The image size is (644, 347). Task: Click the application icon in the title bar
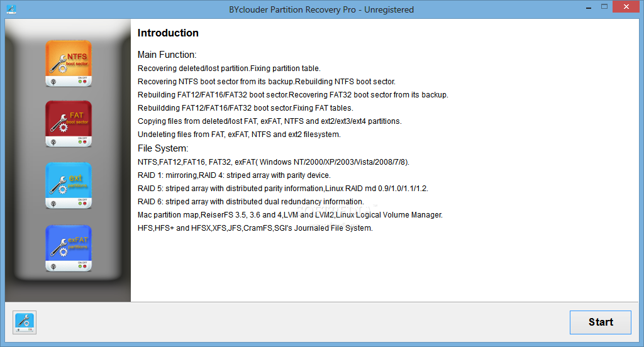coord(11,9)
